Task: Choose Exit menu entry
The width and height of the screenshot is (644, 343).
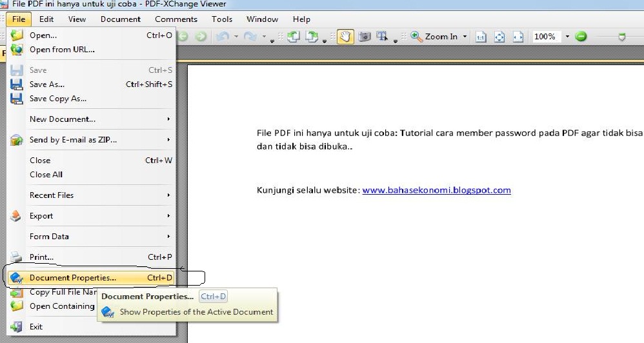Action: (91, 327)
